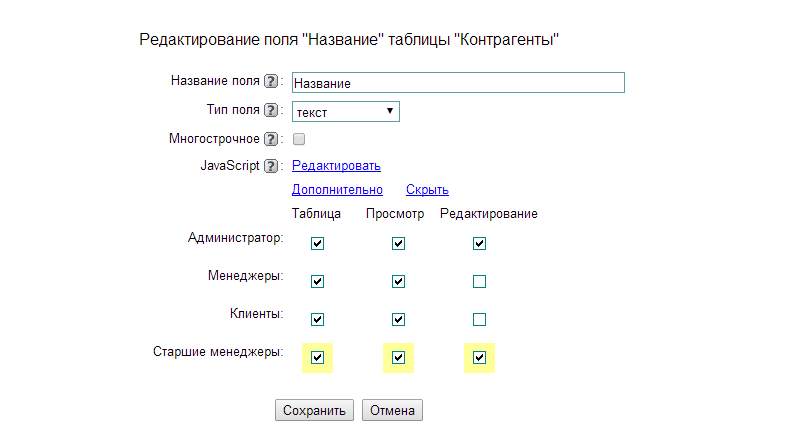This screenshot has height=444, width=800.
Task: Uncheck "Редактирование" for Старшие менеджеры
Action: (x=479, y=357)
